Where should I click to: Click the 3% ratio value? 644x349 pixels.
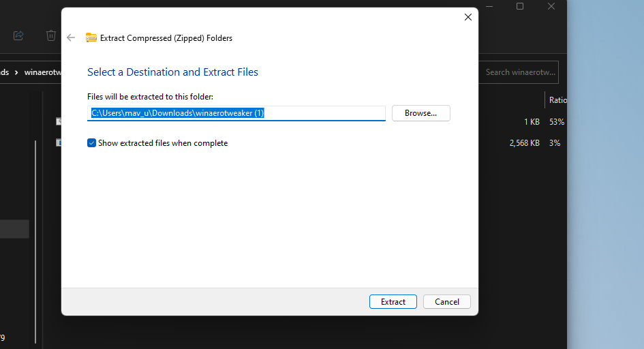click(x=555, y=143)
